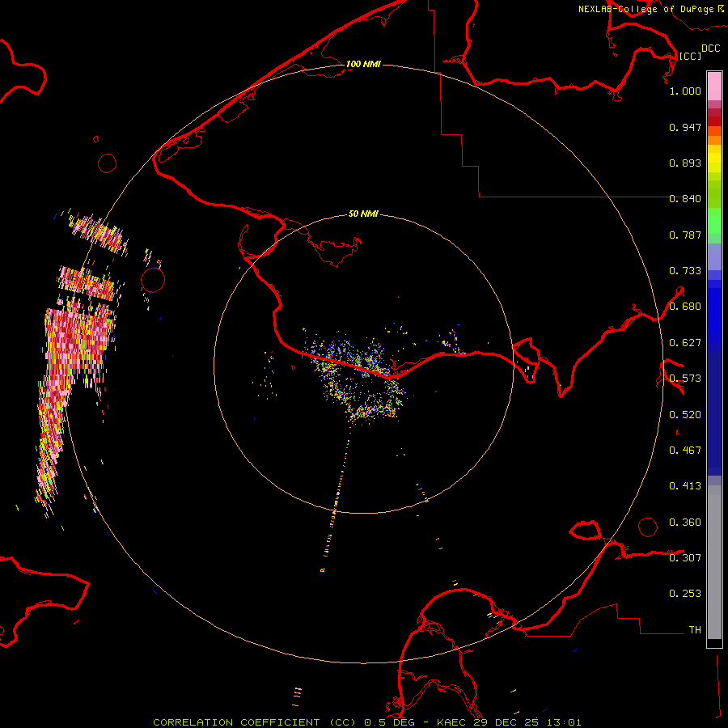Click the pink segment of color bar
The width and height of the screenshot is (728, 728).
[x=714, y=87]
